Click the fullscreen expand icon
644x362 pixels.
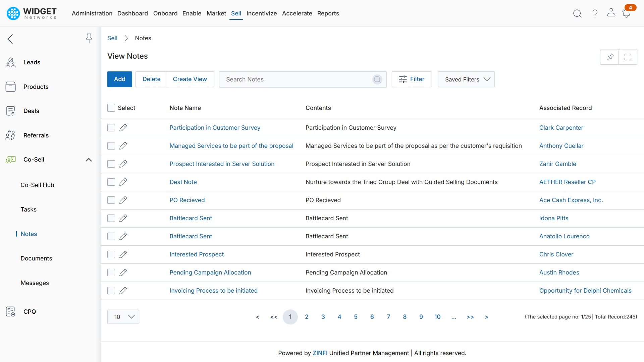628,57
